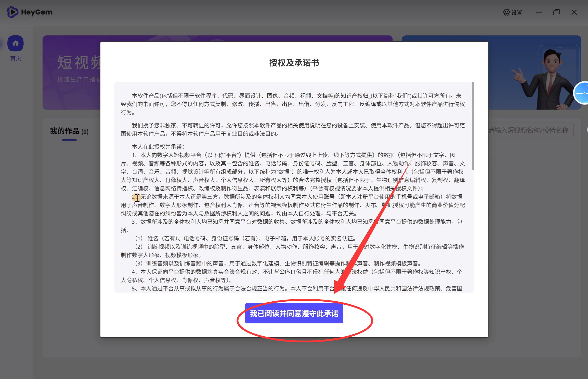The width and height of the screenshot is (588, 379).
Task: Click the 首页 label in sidebar
Action: 16,58
